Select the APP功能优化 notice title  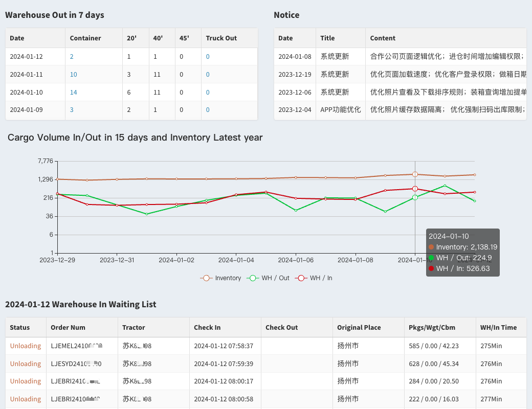[x=340, y=109]
